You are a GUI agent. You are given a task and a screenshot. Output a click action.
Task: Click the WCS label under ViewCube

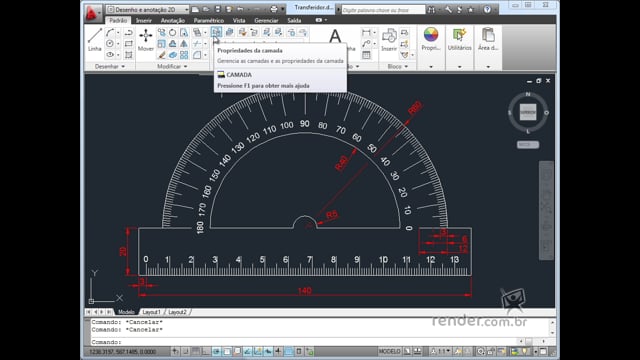528,144
